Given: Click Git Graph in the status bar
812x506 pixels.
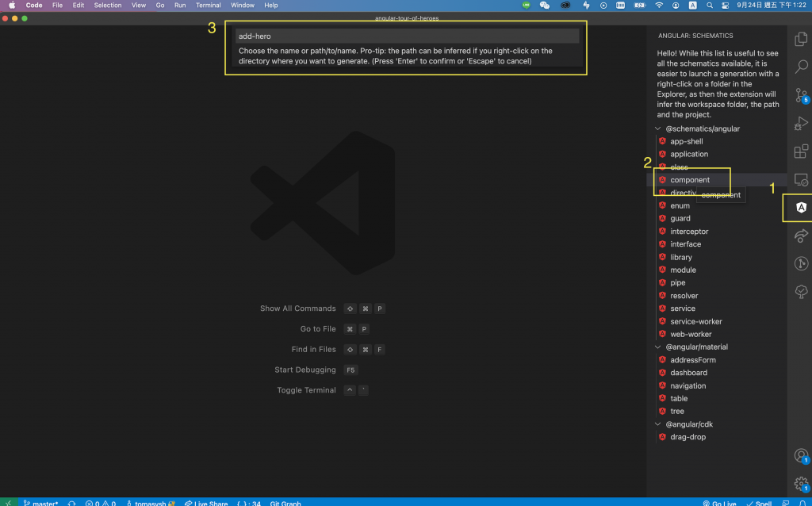Looking at the screenshot, I should tap(285, 503).
